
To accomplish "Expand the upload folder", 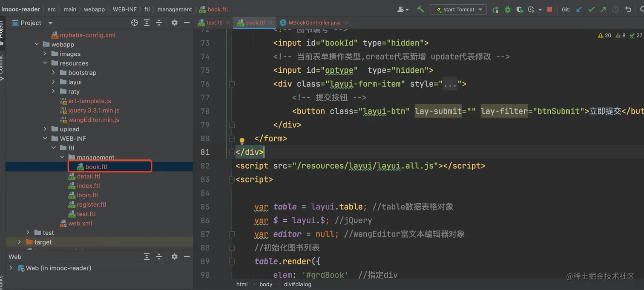I will tap(45, 129).
